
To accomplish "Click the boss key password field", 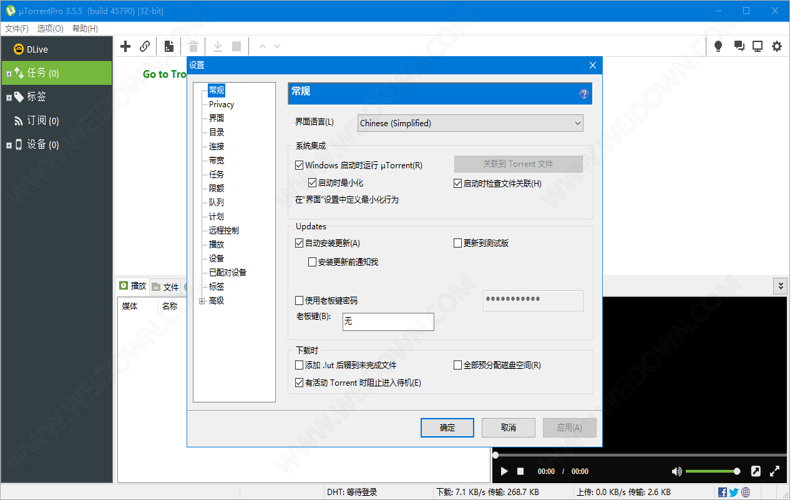I will tap(533, 300).
